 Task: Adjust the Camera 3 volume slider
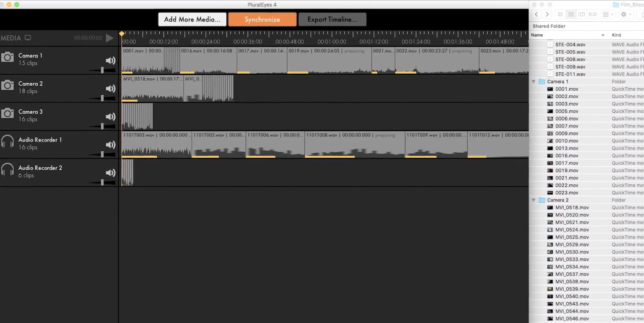point(102,126)
